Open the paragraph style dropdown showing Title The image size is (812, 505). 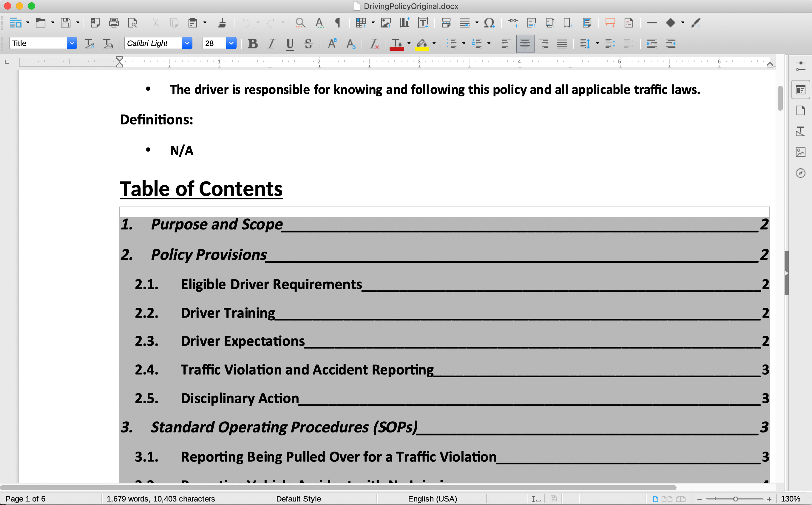click(x=72, y=43)
